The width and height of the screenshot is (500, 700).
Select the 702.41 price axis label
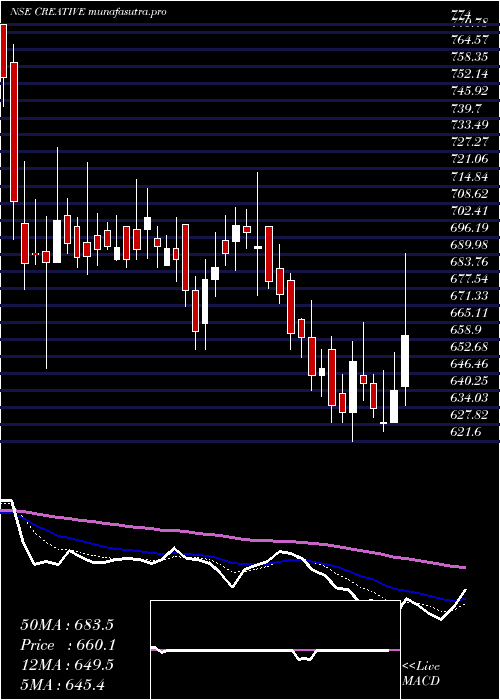[470, 210]
